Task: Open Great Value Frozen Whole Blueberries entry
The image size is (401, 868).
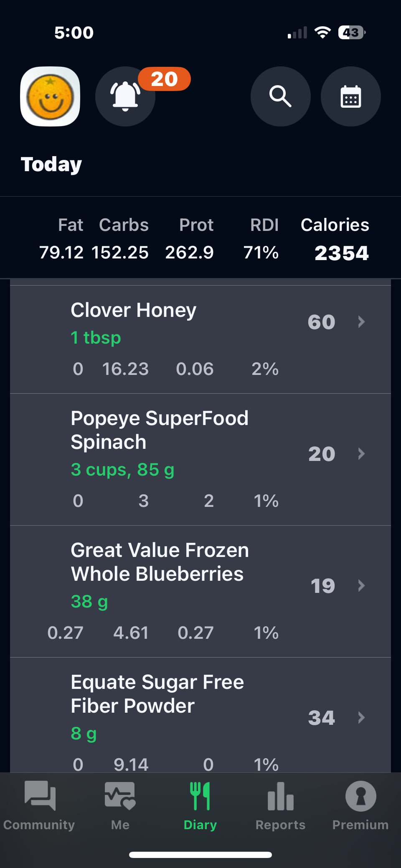Action: pos(160,562)
